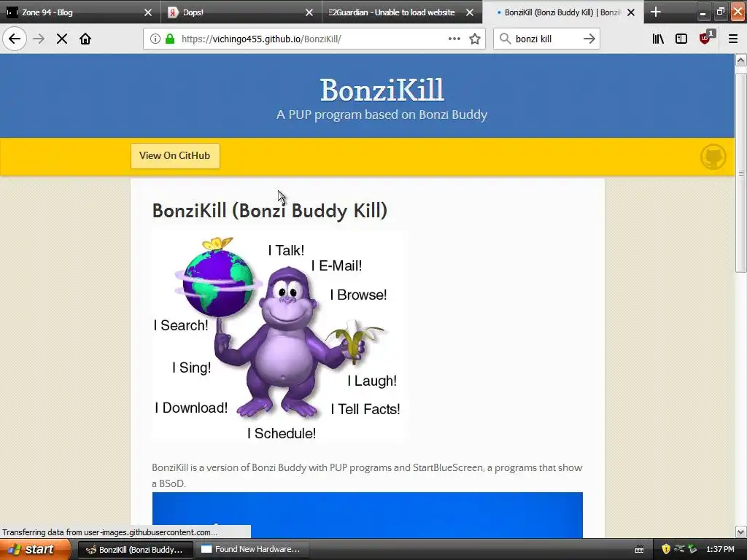
Task: Toggle the sidebar view
Action: (681, 39)
